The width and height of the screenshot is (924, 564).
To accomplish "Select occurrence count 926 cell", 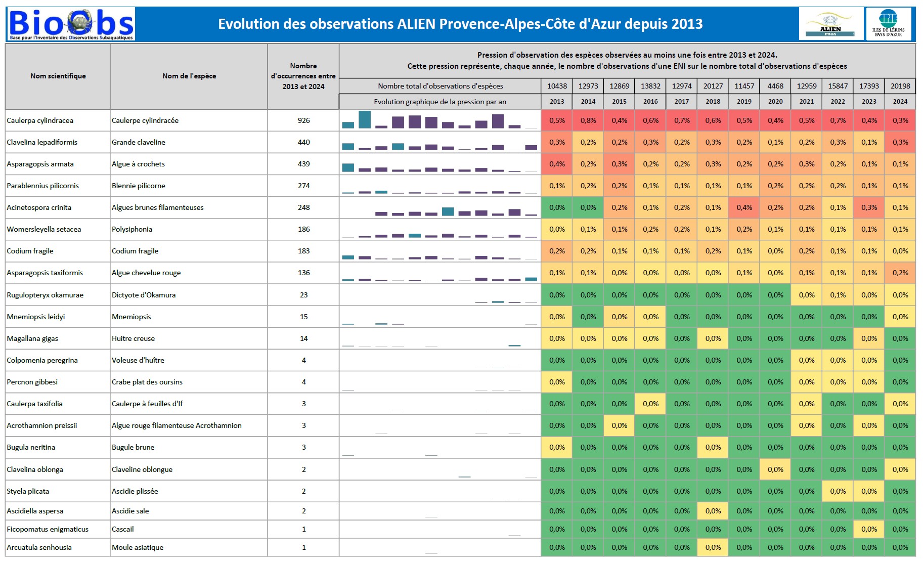I will click(x=303, y=121).
